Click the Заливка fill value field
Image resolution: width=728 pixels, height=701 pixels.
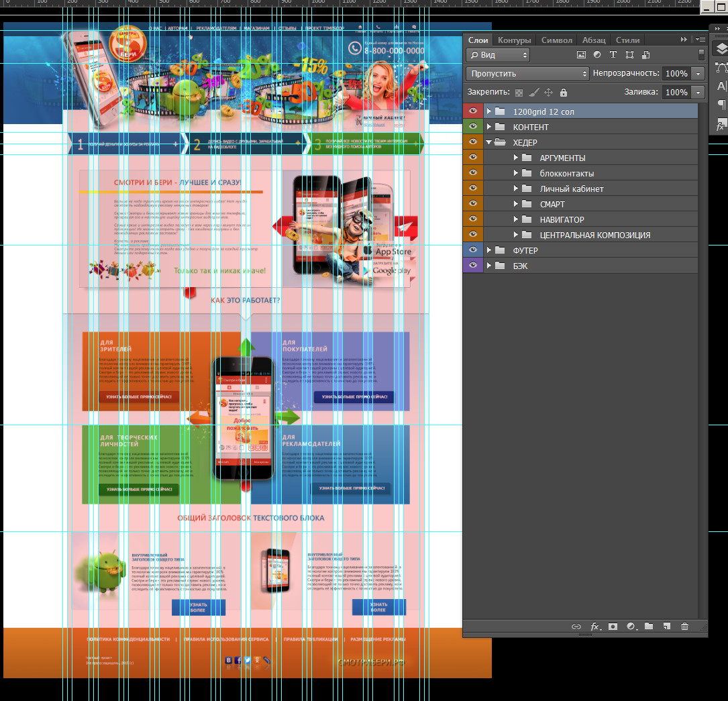point(676,93)
